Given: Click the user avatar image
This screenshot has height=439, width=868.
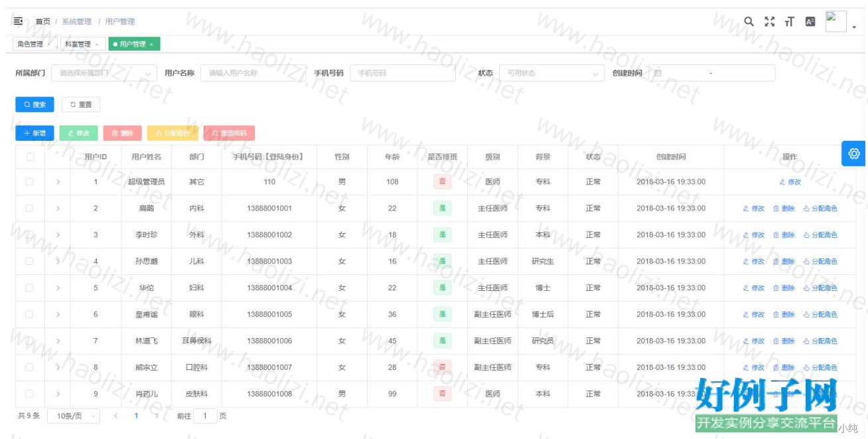Looking at the screenshot, I should pyautogui.click(x=835, y=21).
